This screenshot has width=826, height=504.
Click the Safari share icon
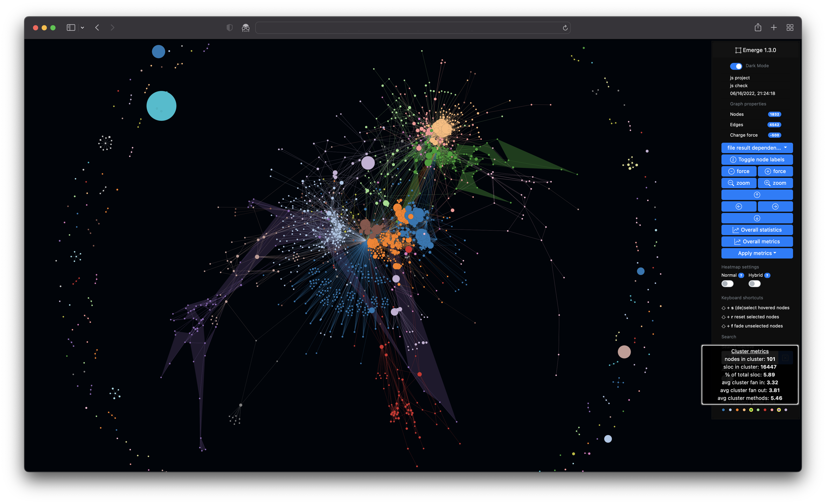coord(758,28)
